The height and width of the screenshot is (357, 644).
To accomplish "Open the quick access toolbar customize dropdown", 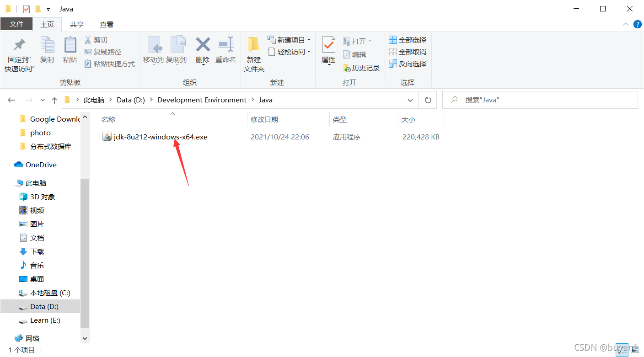I will [x=48, y=9].
